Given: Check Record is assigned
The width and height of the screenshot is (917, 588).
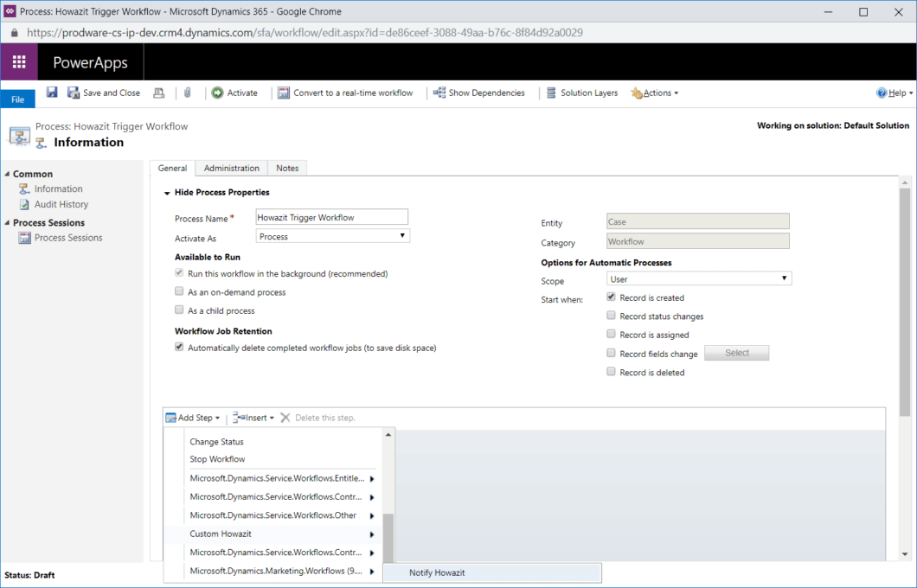Looking at the screenshot, I should tap(611, 335).
